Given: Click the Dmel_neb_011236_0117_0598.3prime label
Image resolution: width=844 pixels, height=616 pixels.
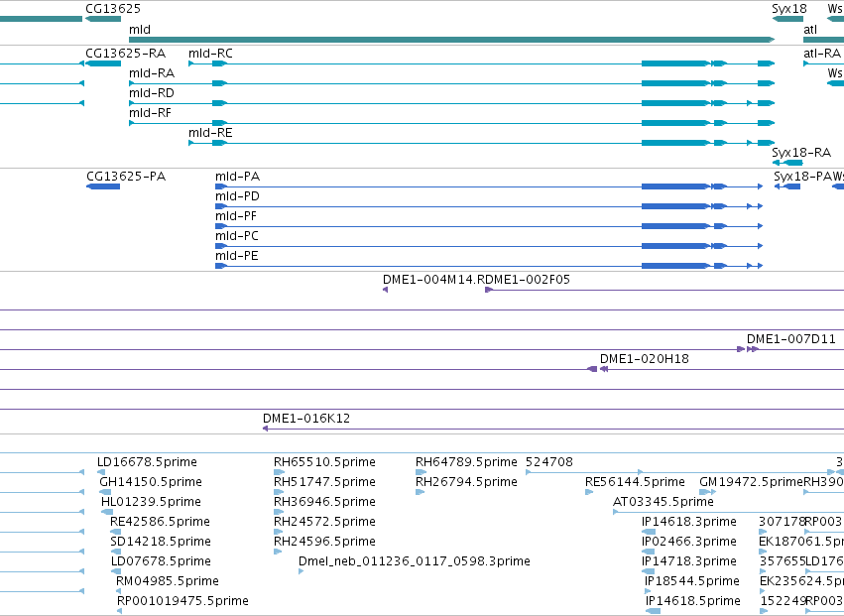Looking at the screenshot, I should coord(415,561).
